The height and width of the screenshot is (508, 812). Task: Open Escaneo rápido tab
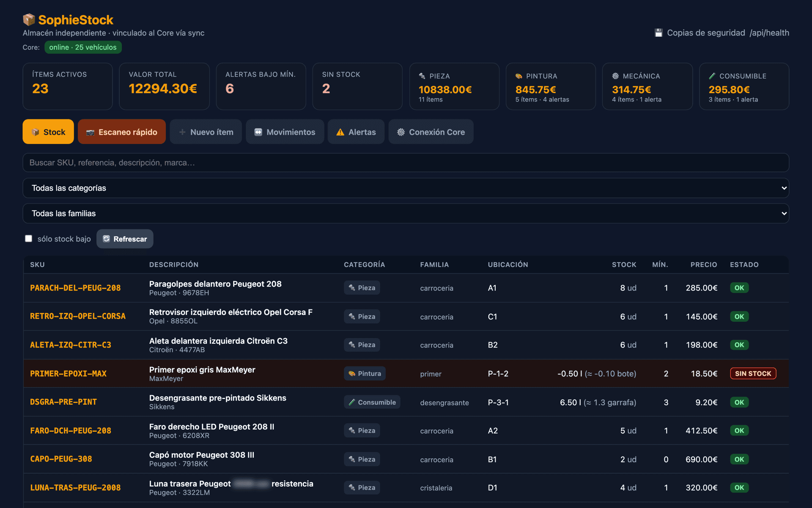pyautogui.click(x=122, y=132)
